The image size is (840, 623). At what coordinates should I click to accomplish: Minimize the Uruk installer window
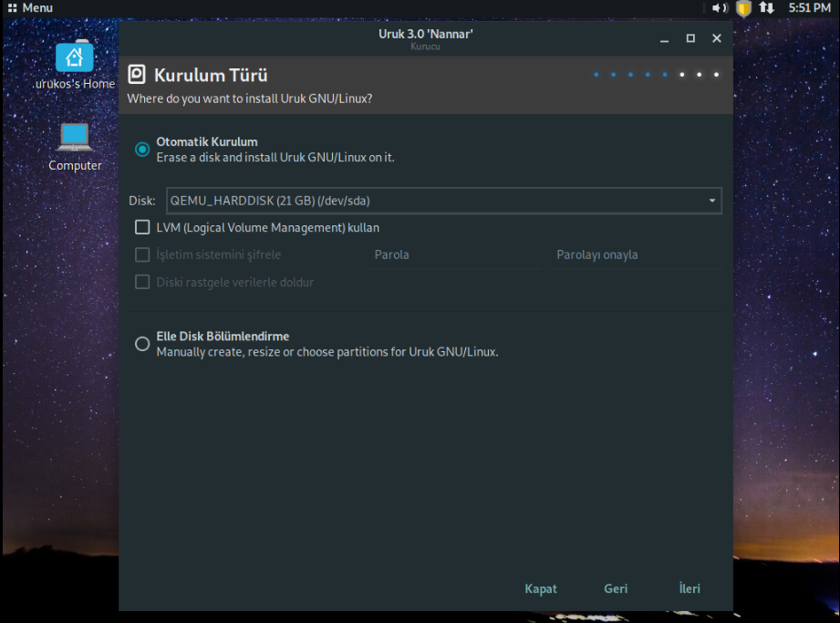click(x=664, y=38)
